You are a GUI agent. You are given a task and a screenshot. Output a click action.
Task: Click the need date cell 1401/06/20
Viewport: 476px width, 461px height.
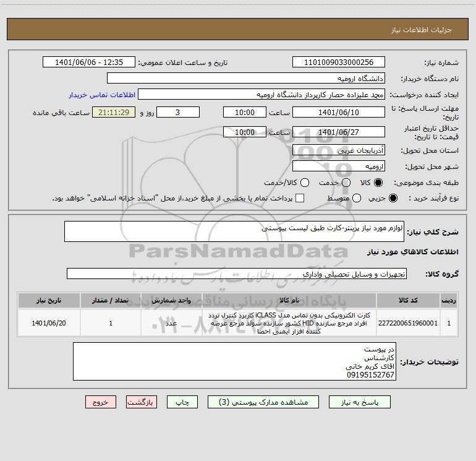pyautogui.click(x=49, y=323)
